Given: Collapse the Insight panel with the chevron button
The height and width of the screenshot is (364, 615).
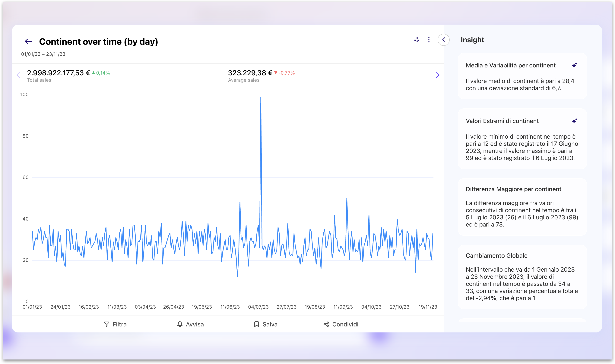Looking at the screenshot, I should pos(443,40).
